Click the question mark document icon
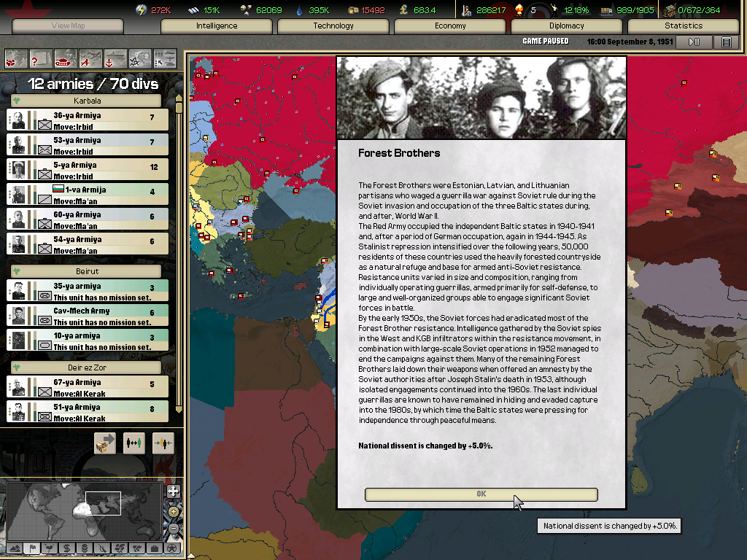This screenshot has width=747, height=560. point(41,58)
